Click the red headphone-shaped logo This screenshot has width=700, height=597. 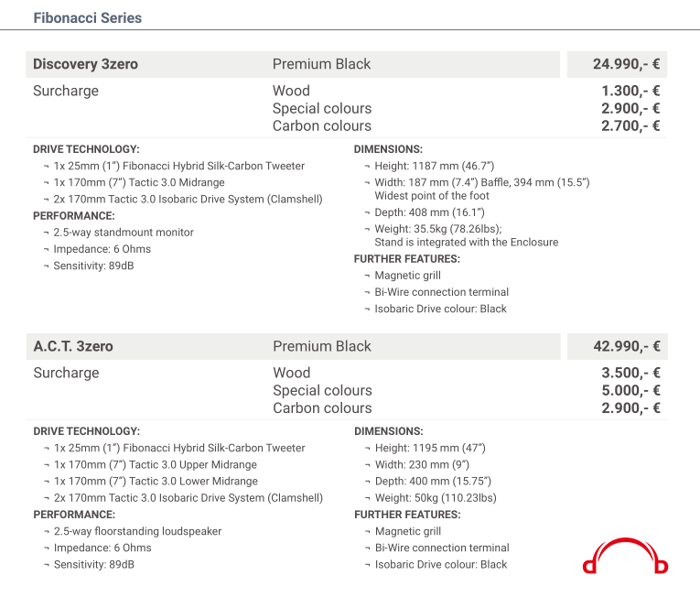pos(625,556)
